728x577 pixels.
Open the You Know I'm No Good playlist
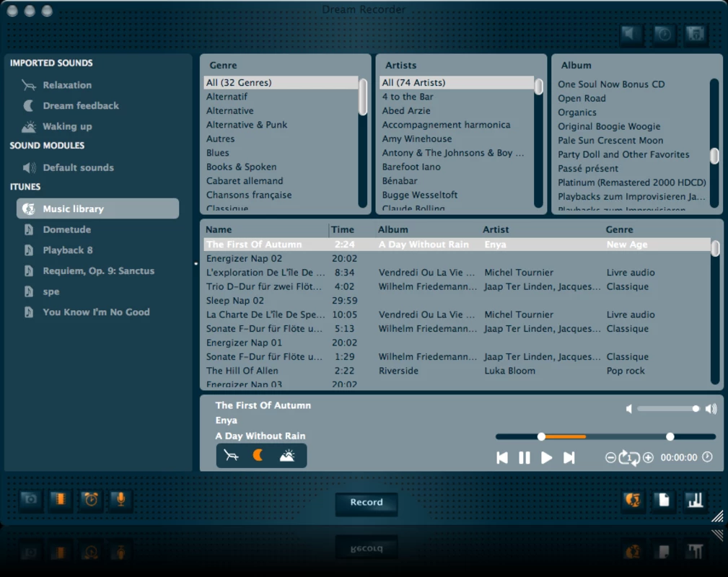(x=97, y=312)
